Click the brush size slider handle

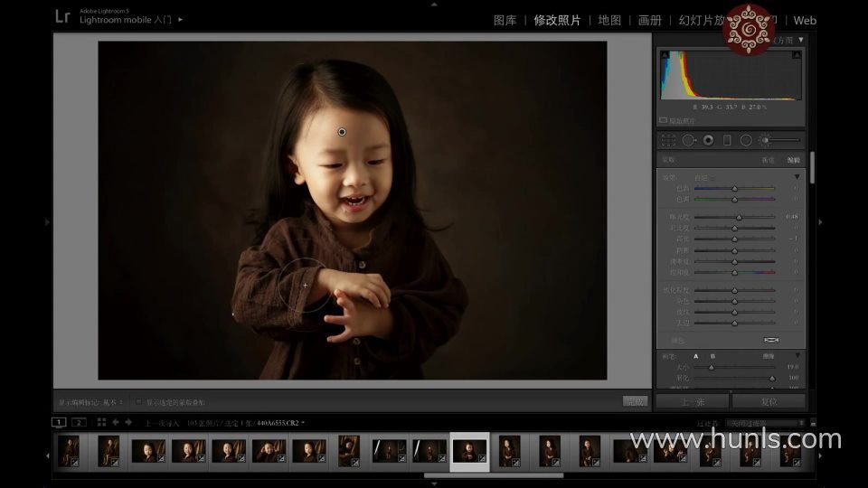click(x=712, y=367)
